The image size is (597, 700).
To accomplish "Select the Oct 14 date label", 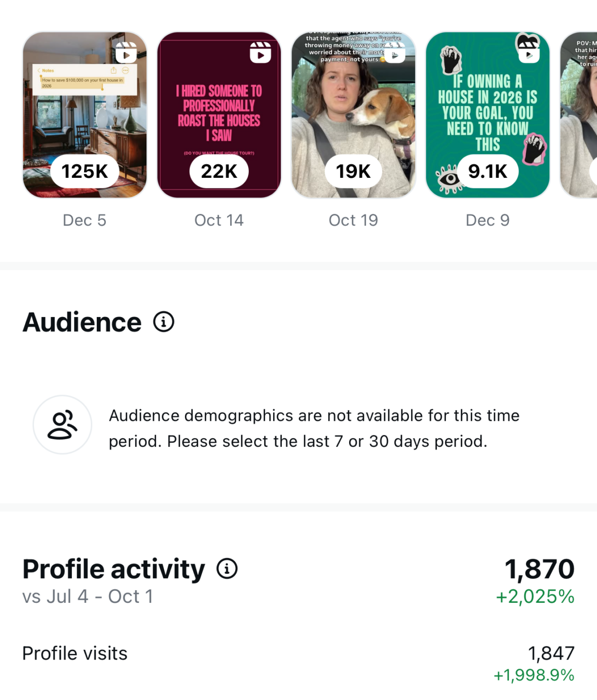I will [219, 220].
